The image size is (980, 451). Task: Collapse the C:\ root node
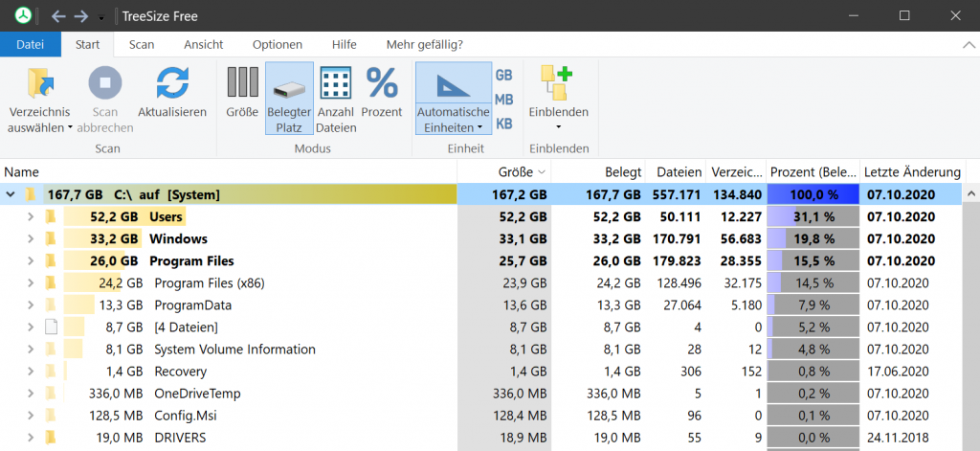pyautogui.click(x=10, y=195)
